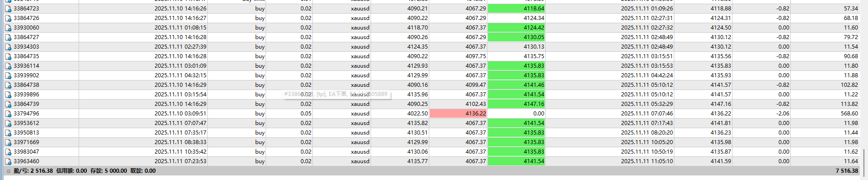Select ticket number 33864726
The image size is (868, 180).
pos(26,18)
